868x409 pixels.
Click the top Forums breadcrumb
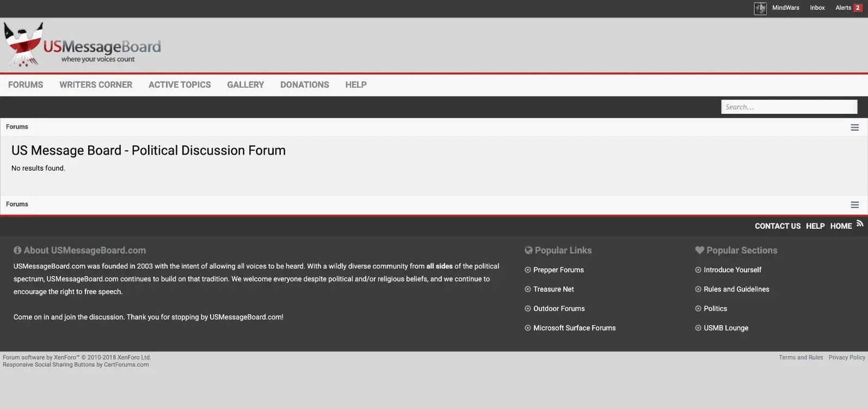coord(17,127)
